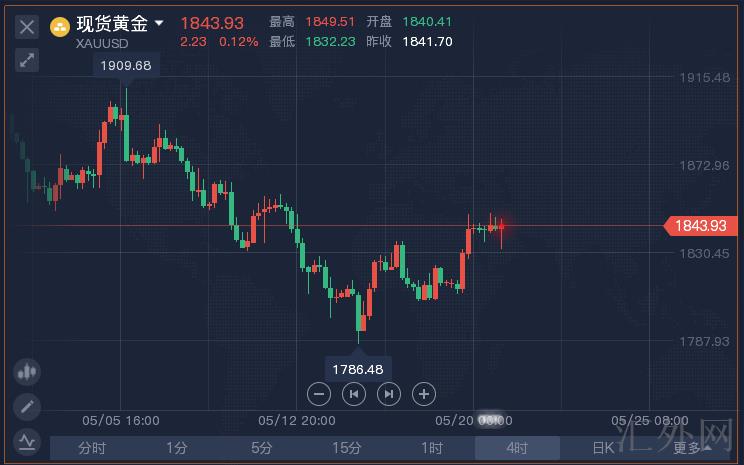Select the 5分 timeframe tab
The height and width of the screenshot is (465, 744).
262,448
